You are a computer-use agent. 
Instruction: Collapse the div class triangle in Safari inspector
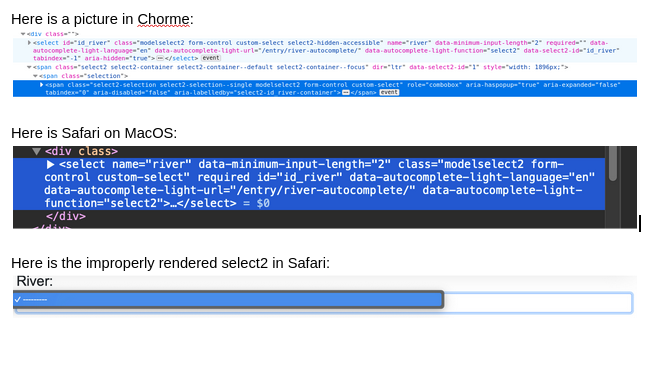point(37,152)
